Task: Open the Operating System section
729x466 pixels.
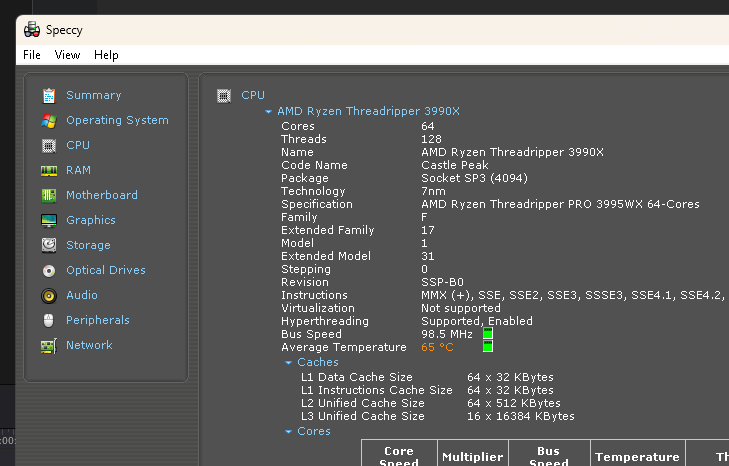Action: click(x=117, y=120)
